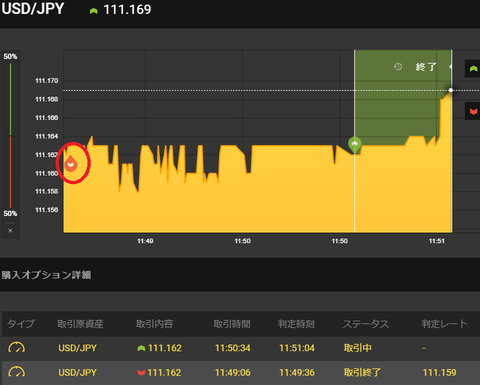Click the 取引時間 column header
This screenshot has width=480, height=385.
click(232, 324)
